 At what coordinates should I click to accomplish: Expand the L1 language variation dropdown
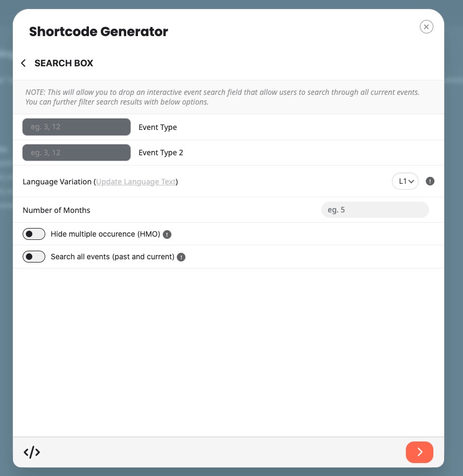[405, 182]
